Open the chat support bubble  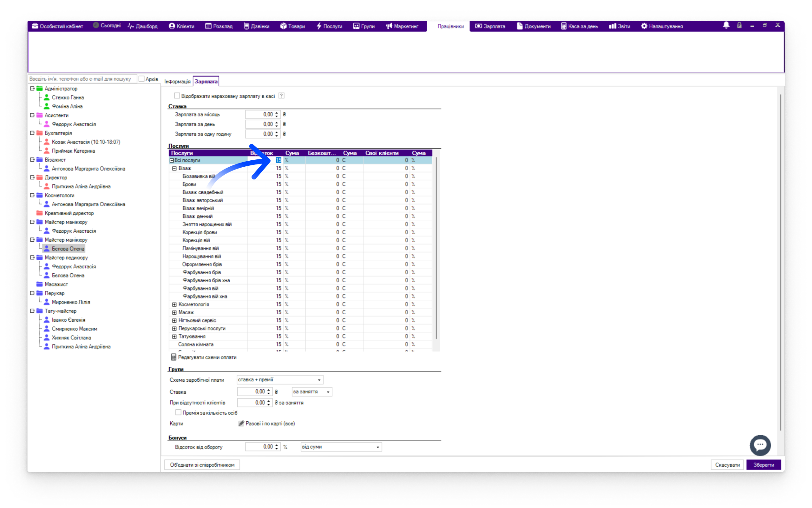tap(760, 445)
